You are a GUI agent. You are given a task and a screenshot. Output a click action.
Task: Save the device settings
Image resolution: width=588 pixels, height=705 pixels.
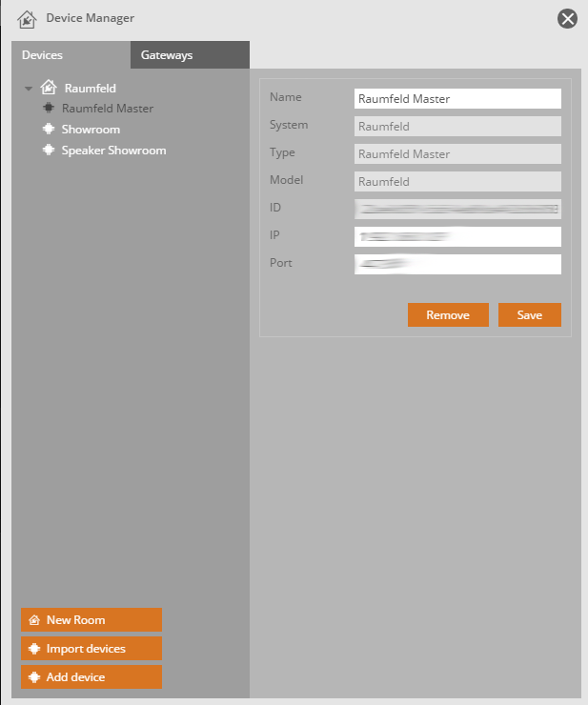tap(529, 315)
